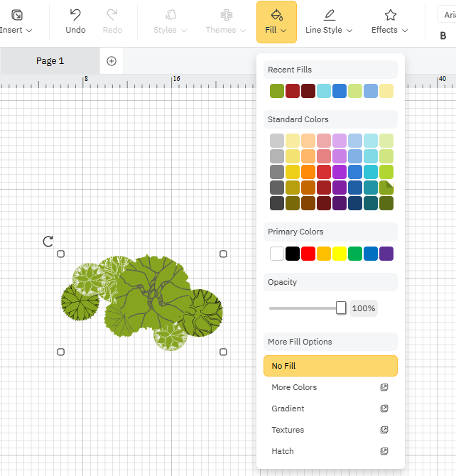Image resolution: width=456 pixels, height=476 pixels.
Task: Select the No Fill option
Action: coord(330,366)
